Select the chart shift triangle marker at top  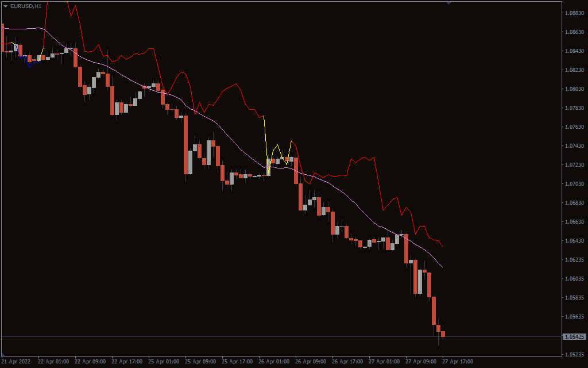point(448,3)
